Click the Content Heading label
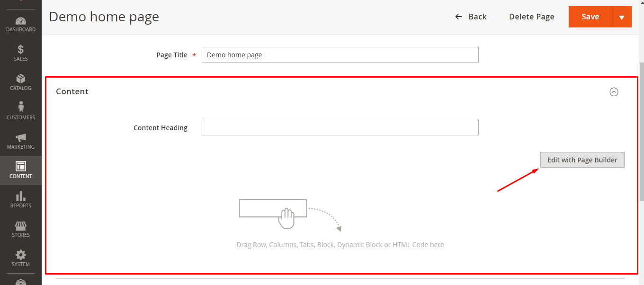 (161, 128)
